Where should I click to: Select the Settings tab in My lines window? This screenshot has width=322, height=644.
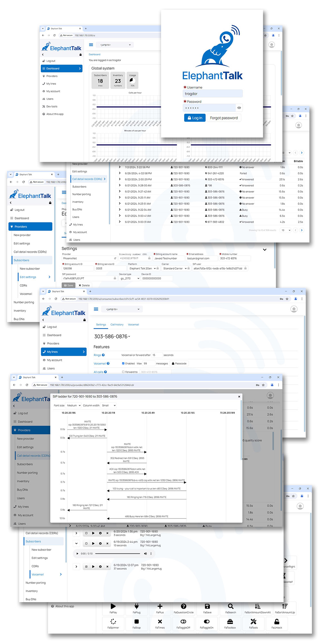click(x=101, y=325)
